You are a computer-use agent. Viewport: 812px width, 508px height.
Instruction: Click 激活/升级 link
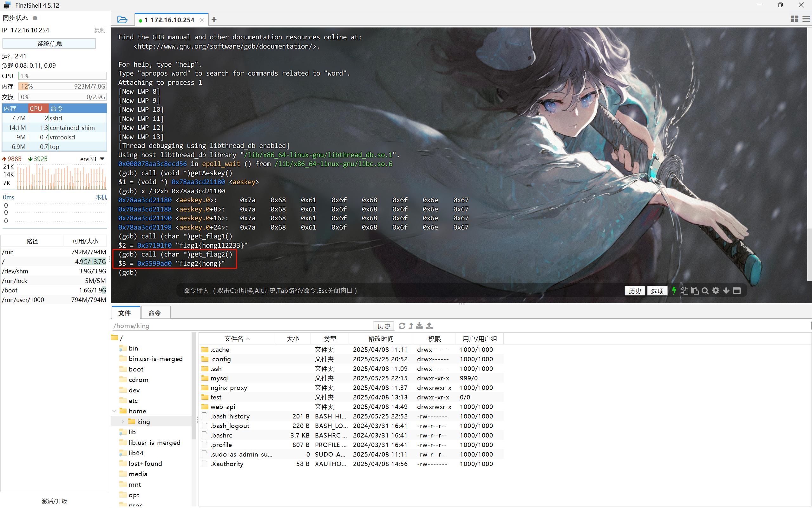(x=54, y=501)
